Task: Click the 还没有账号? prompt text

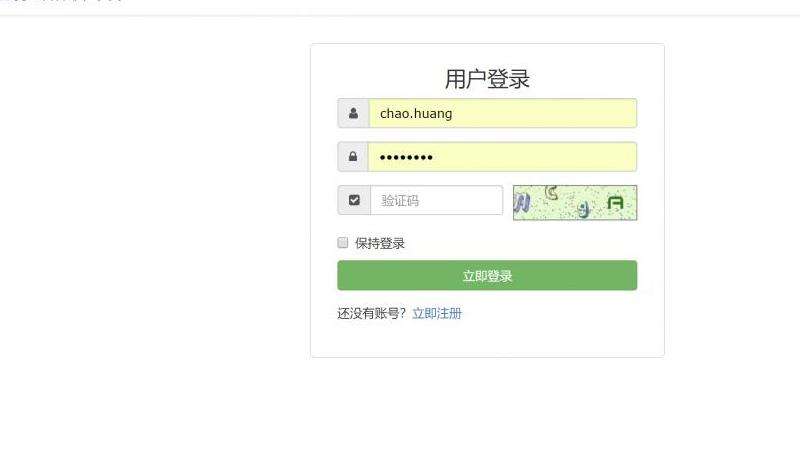Action: coord(371,313)
